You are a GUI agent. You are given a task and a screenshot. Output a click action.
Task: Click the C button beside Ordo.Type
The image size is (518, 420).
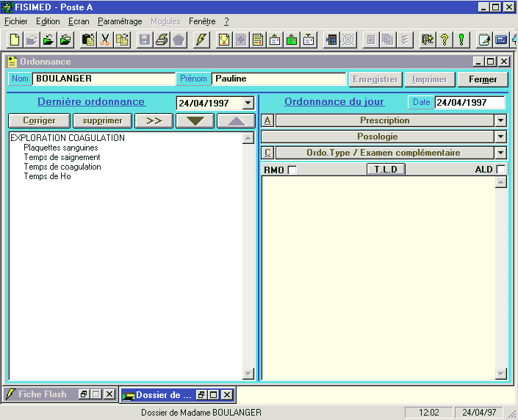(x=267, y=153)
